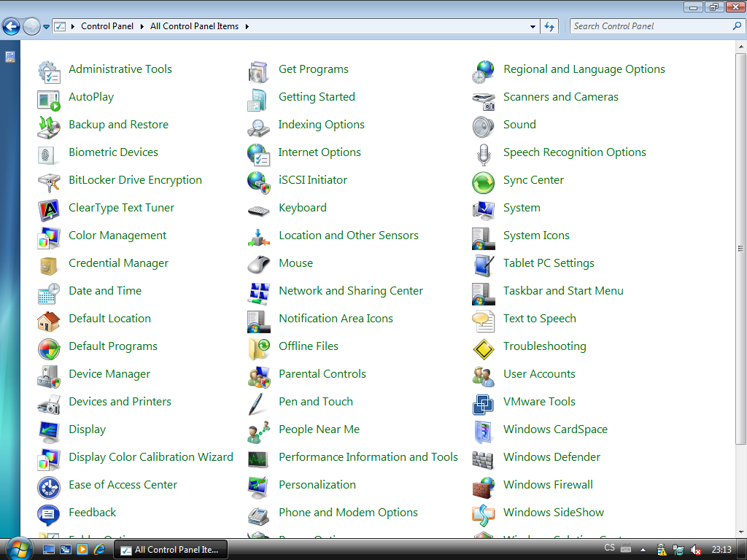Click the AutoPlay icon

click(49, 99)
